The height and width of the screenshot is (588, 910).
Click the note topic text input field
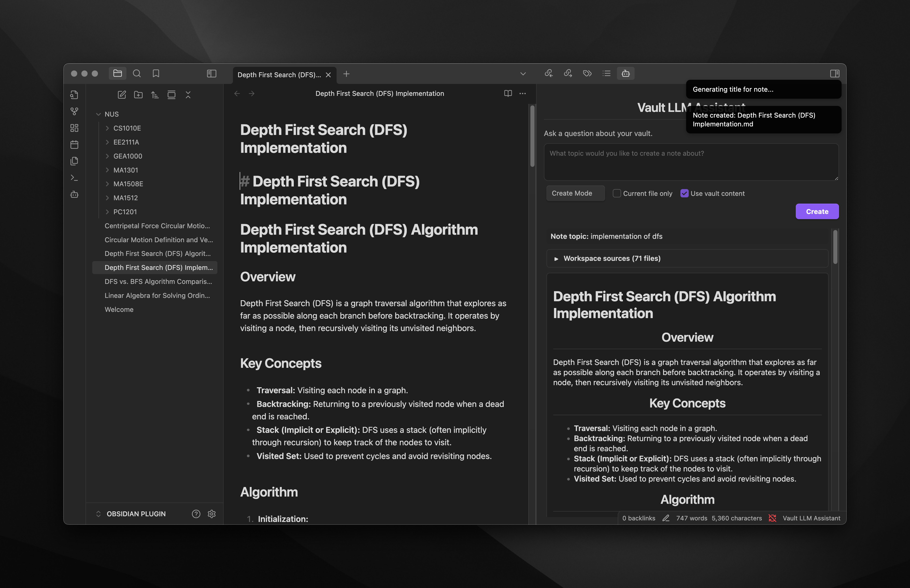691,162
